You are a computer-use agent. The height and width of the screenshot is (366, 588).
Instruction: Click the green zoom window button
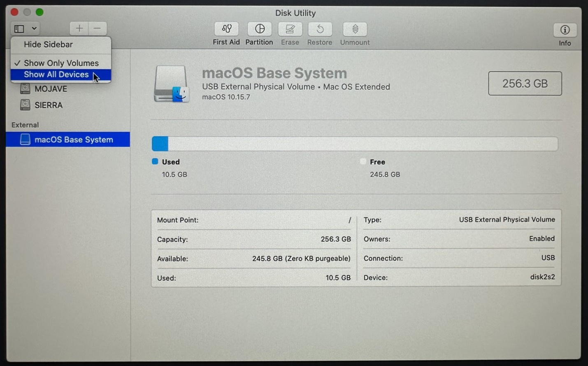40,12
